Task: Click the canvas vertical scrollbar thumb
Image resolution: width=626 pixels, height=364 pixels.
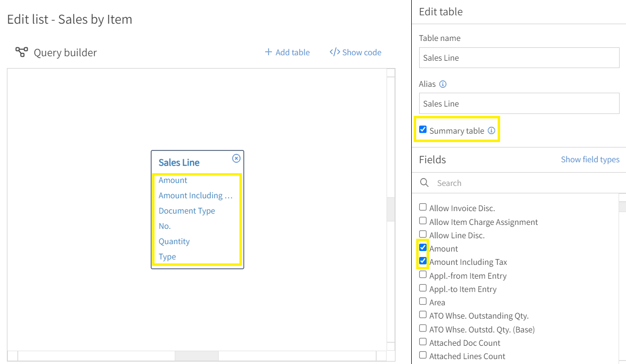Action: pos(391,209)
